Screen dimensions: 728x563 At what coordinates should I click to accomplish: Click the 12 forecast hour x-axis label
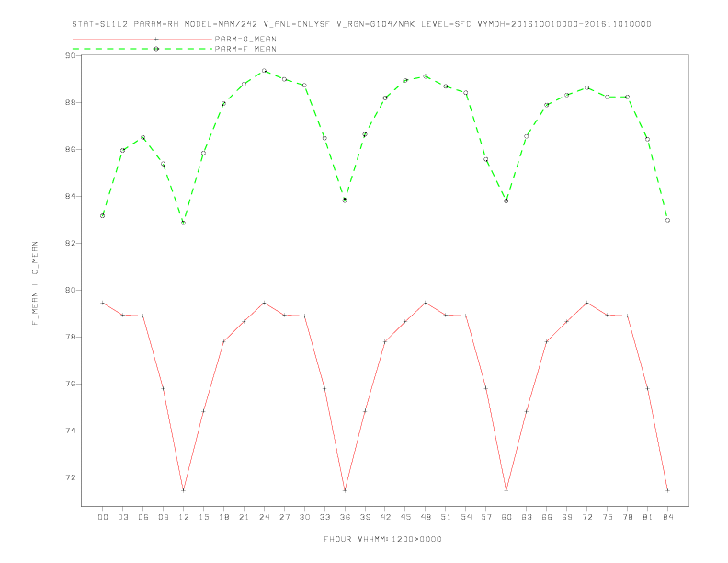point(184,517)
